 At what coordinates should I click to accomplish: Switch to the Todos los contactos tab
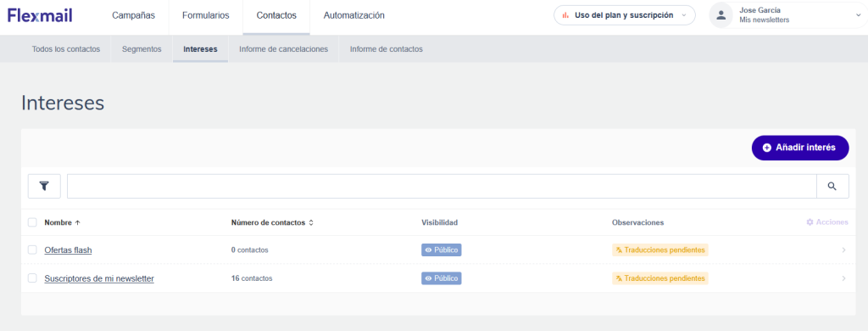pyautogui.click(x=66, y=48)
